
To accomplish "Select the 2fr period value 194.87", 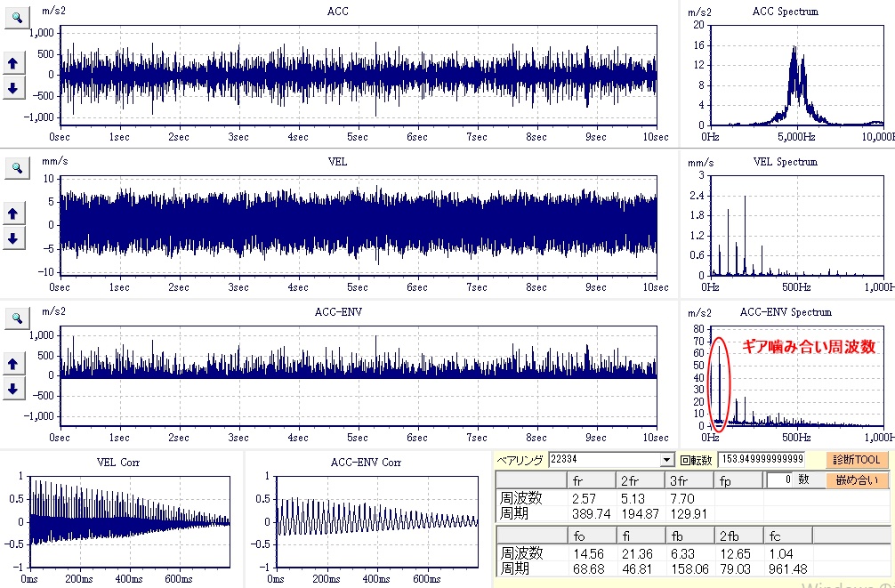I will 641,514.
